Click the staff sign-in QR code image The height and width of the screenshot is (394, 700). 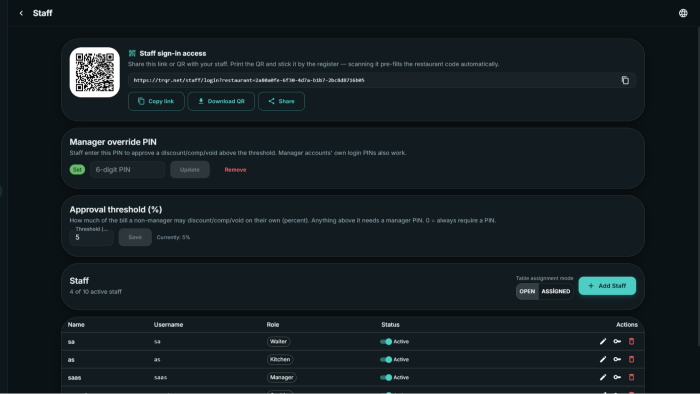[95, 72]
